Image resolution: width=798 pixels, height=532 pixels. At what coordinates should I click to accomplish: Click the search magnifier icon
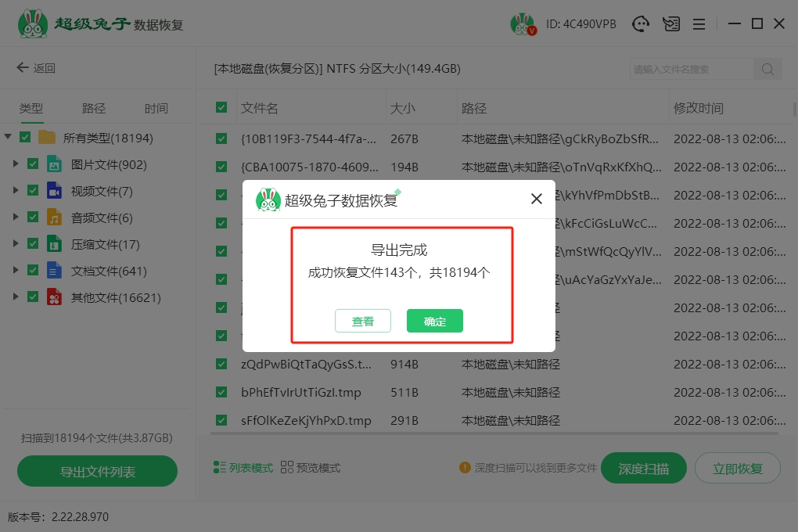pos(767,69)
